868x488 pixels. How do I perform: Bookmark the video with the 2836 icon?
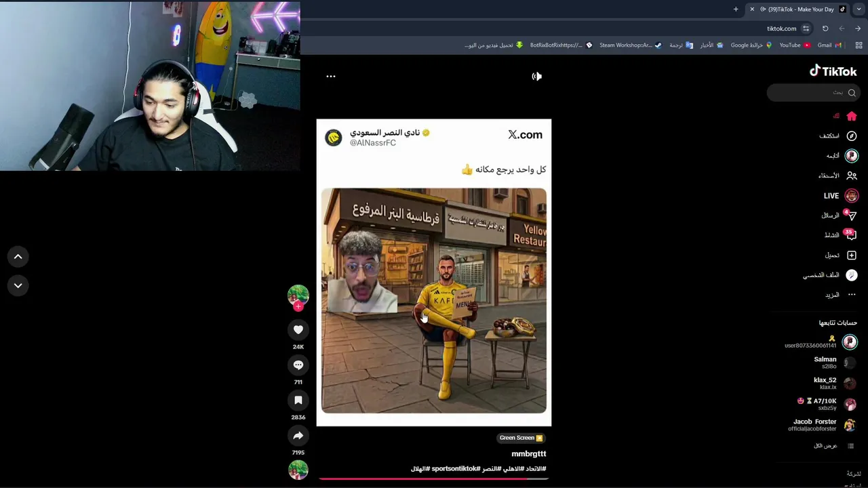[298, 400]
